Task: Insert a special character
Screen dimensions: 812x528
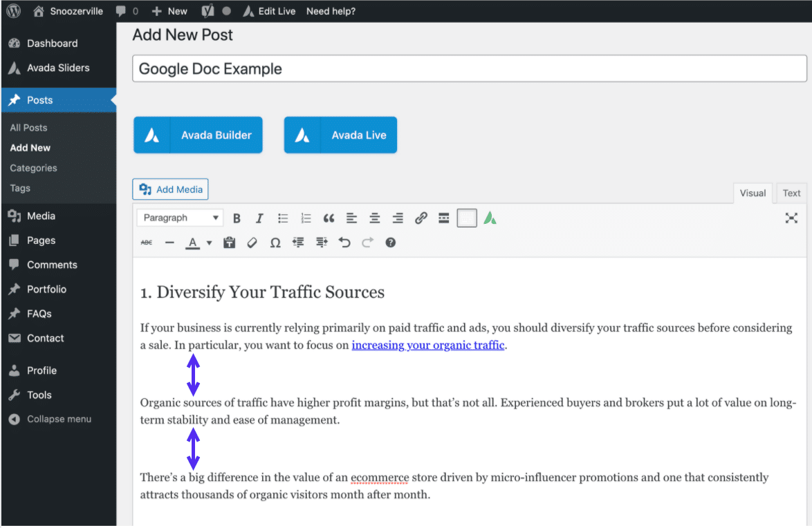Action: coord(275,243)
